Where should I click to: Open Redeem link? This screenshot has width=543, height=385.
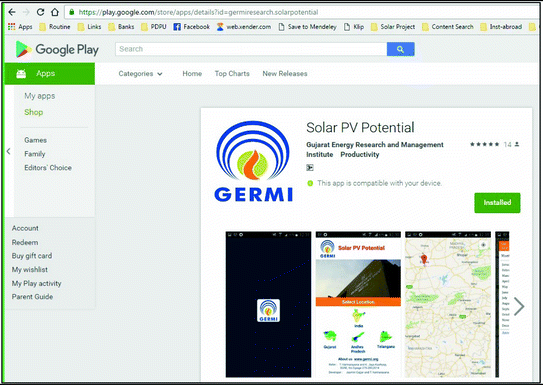coord(25,242)
